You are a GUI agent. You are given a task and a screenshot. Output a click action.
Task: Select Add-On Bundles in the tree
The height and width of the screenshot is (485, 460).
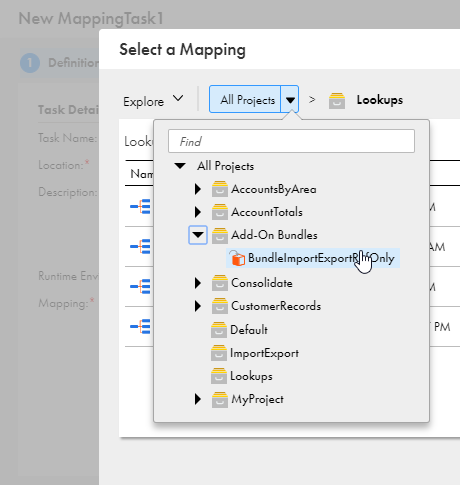click(x=274, y=235)
